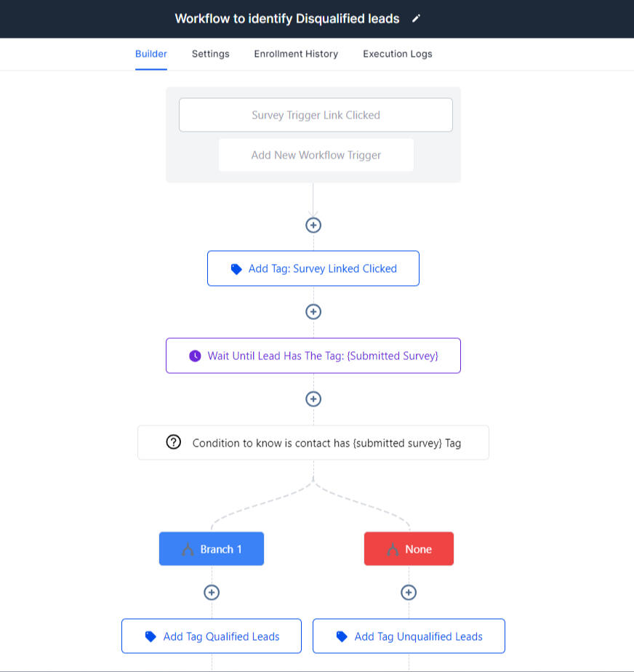
Task: Click the pencil icon to rename the workflow
Action: coord(416,18)
